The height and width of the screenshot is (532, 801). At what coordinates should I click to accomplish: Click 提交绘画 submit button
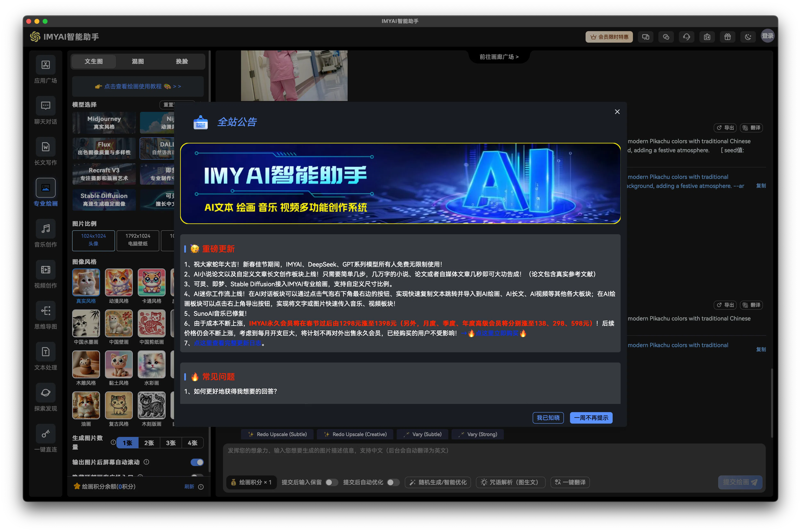740,482
